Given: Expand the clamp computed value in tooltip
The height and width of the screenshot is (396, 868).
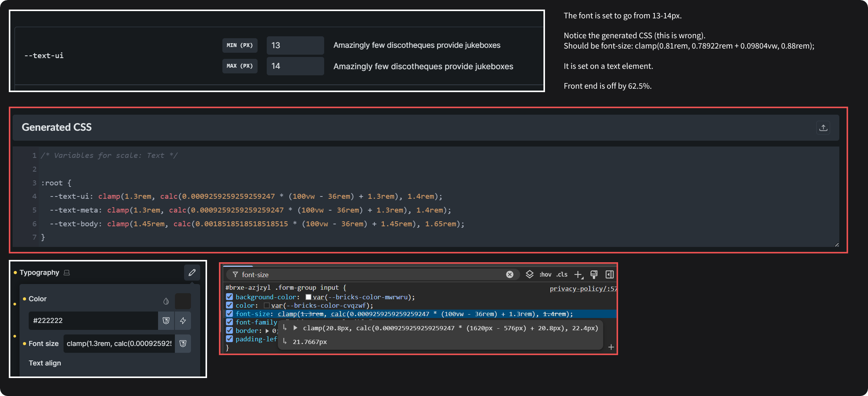Looking at the screenshot, I should pos(295,328).
